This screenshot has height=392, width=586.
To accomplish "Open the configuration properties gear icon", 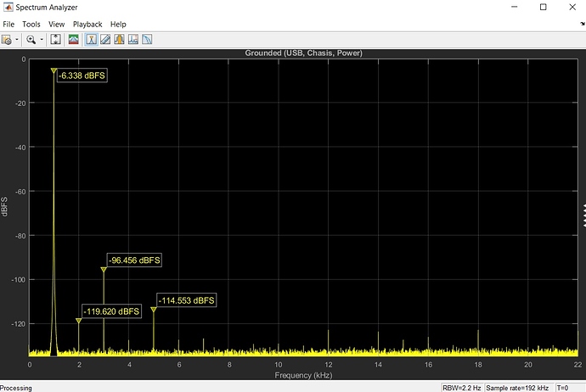I will 6,39.
